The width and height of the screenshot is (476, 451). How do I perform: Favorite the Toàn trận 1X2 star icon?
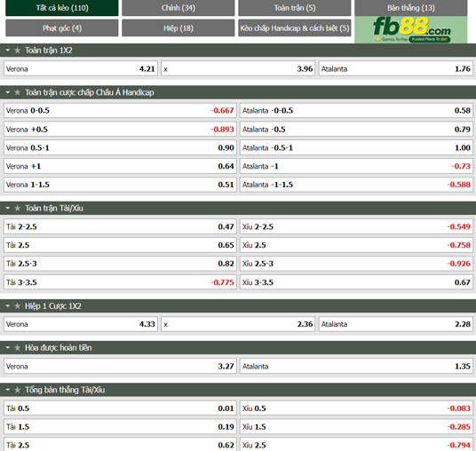pos(18,51)
